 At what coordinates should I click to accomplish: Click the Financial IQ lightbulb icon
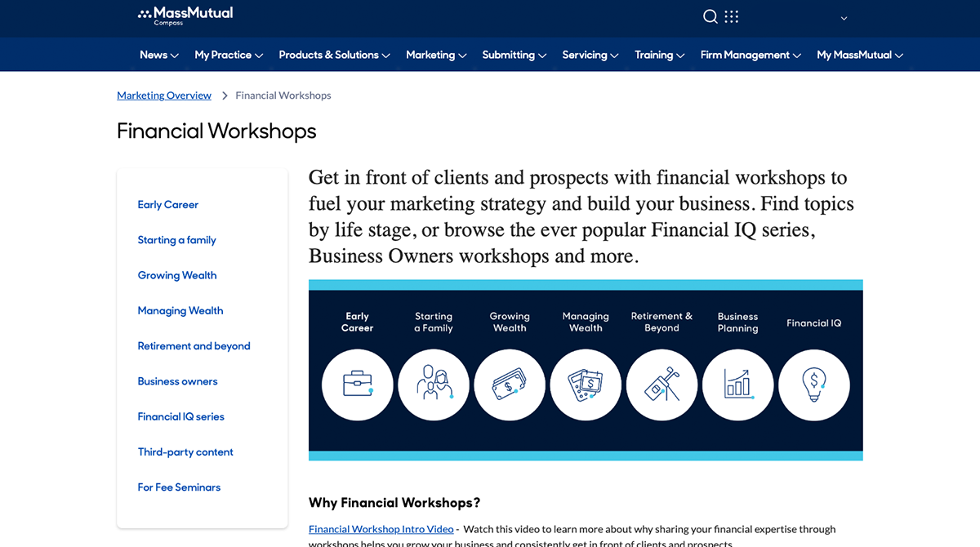tap(813, 385)
